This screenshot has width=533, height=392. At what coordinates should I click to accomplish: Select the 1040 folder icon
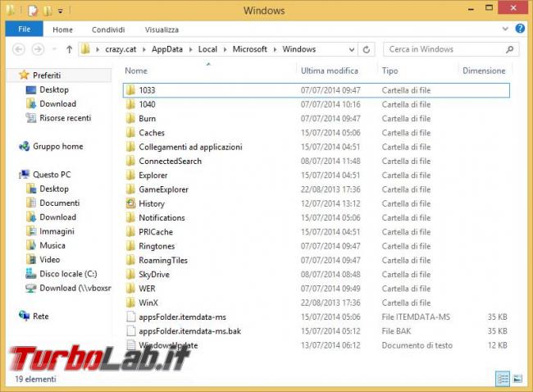(130, 104)
